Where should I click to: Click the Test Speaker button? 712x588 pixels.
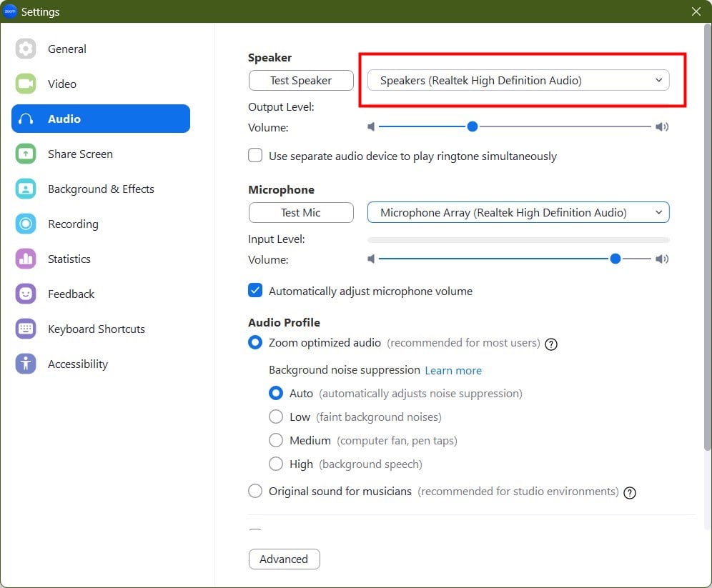(301, 80)
